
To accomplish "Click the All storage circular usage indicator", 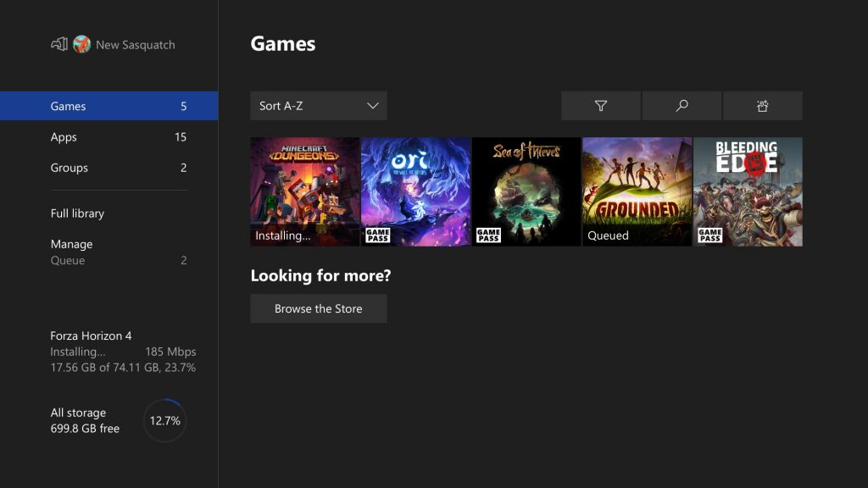I will (164, 420).
